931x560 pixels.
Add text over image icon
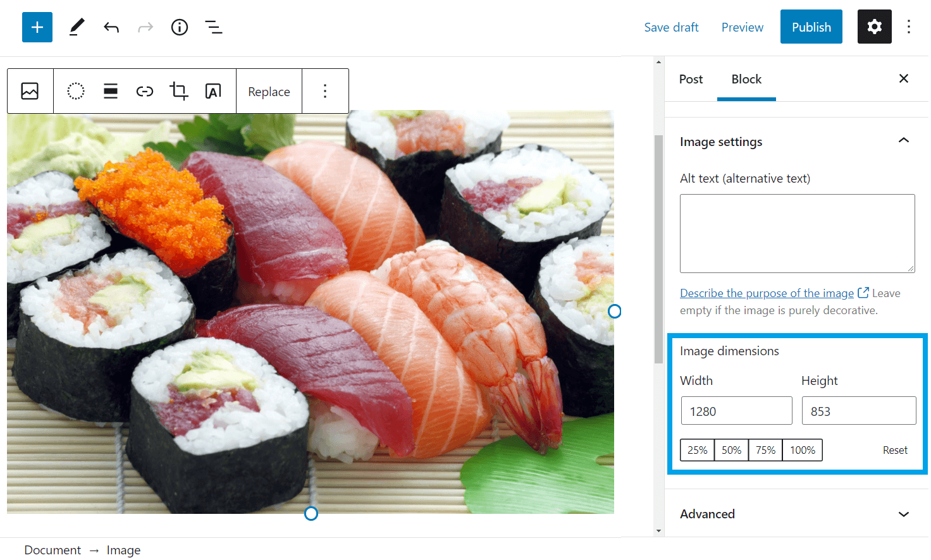[x=213, y=91]
